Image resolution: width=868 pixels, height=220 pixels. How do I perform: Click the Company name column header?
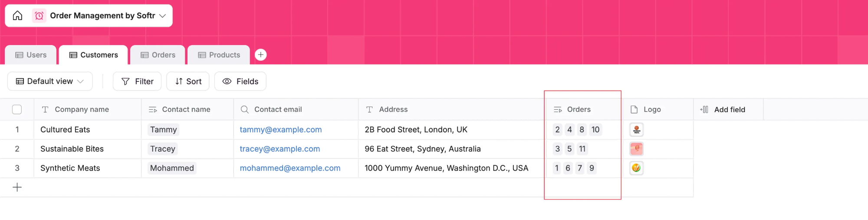click(88, 110)
